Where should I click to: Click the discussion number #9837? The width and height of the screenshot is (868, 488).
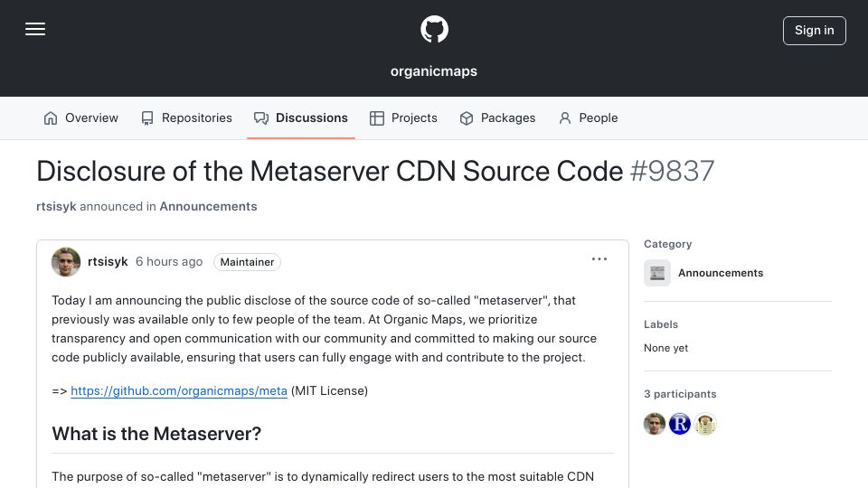click(x=672, y=171)
